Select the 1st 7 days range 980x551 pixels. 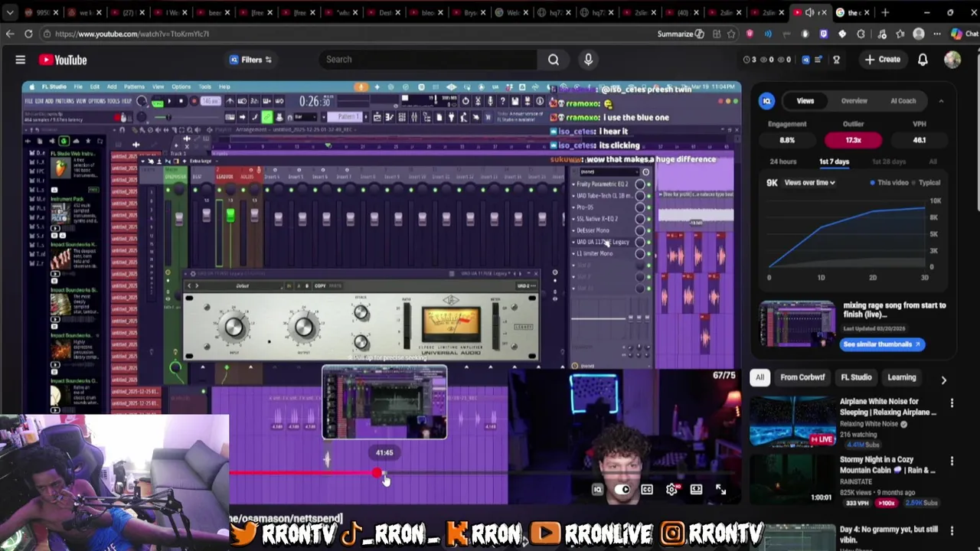[x=834, y=161]
